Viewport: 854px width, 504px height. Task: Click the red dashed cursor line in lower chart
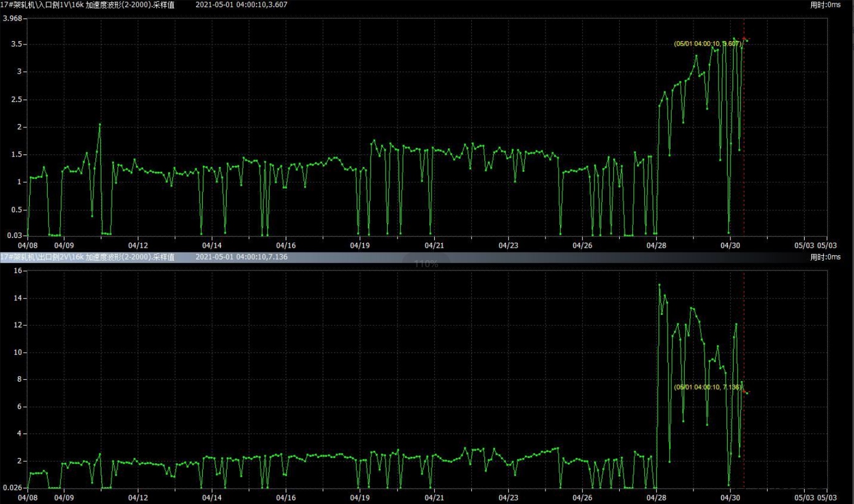743,434
